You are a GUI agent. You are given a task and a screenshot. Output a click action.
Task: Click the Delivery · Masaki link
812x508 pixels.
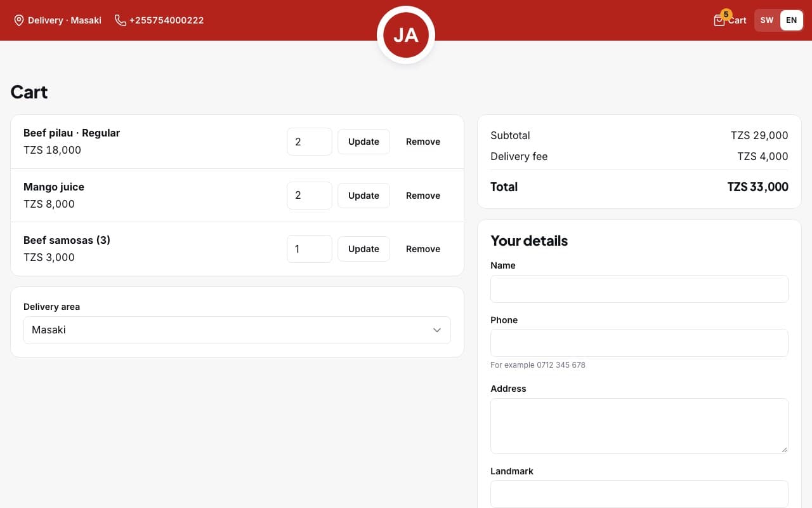(x=58, y=20)
